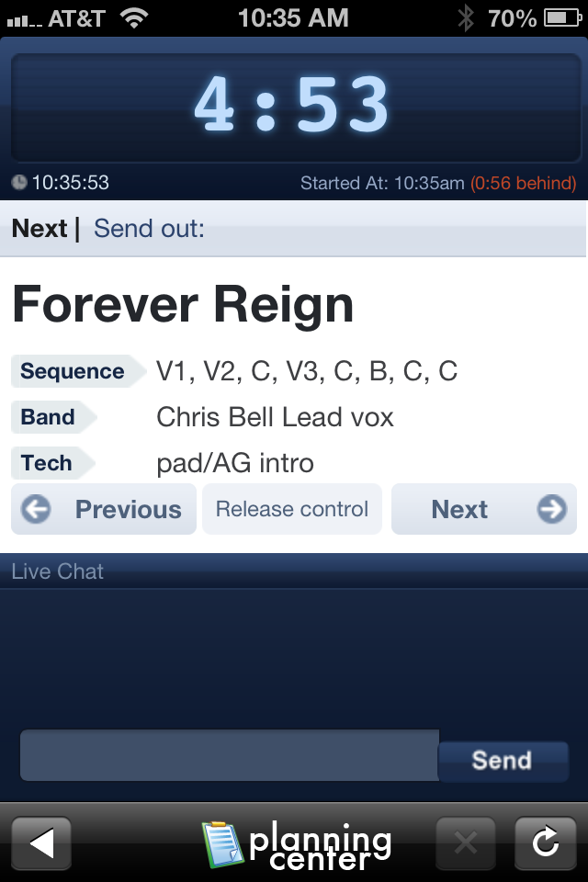Go to the Previous item
The width and height of the screenshot is (588, 882).
(x=104, y=509)
